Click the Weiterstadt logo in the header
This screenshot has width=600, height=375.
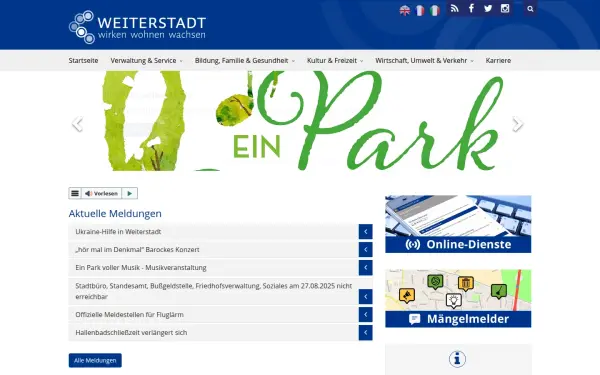click(137, 27)
